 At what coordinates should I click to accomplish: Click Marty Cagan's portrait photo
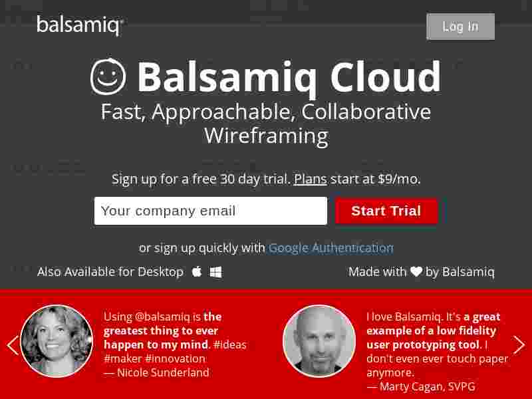319,341
